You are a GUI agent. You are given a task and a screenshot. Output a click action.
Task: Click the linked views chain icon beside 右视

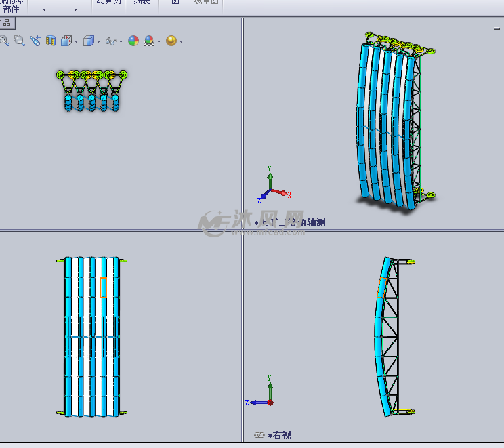pyautogui.click(x=259, y=435)
